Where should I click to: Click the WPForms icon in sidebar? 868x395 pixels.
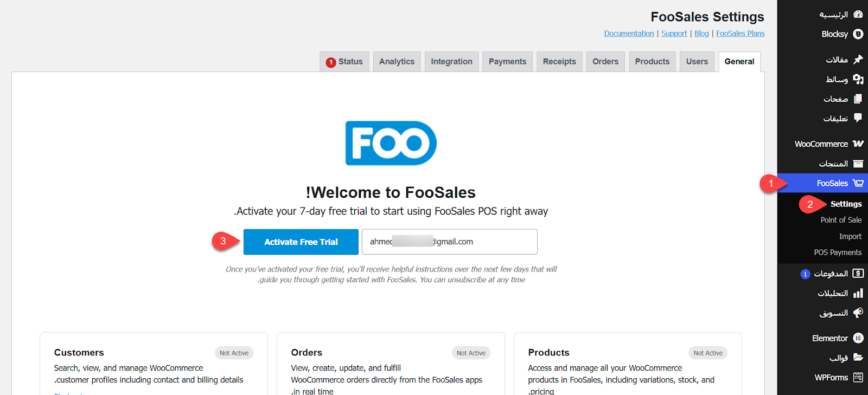point(858,378)
